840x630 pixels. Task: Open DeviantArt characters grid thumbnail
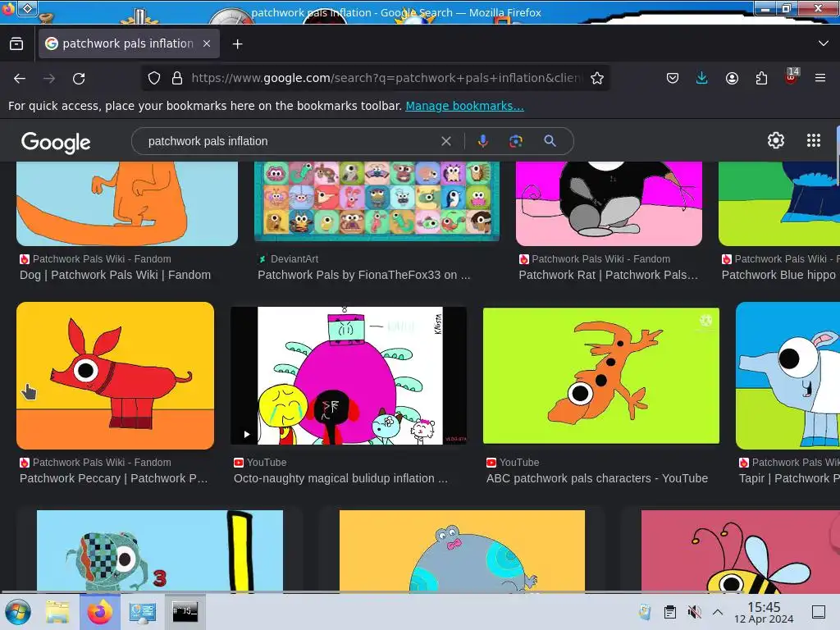point(377,201)
